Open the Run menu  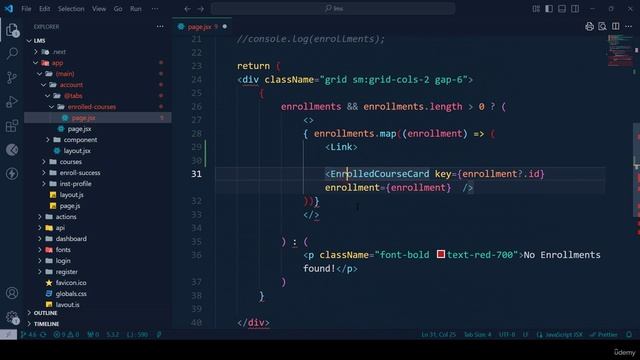136,9
